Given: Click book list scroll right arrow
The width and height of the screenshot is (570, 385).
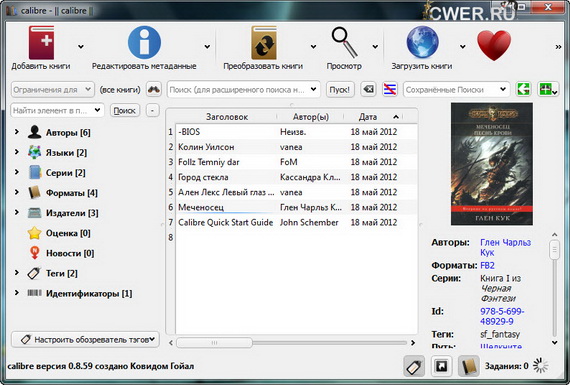Looking at the screenshot, I should tap(413, 342).
